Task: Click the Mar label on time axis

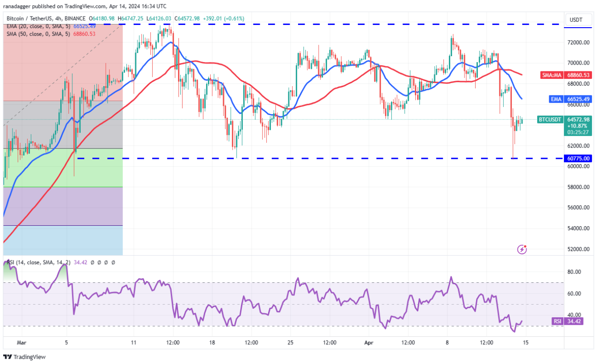Action: point(21,343)
